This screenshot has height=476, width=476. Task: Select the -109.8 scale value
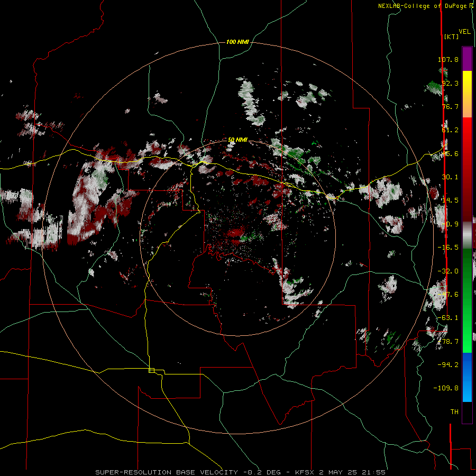(x=446, y=388)
